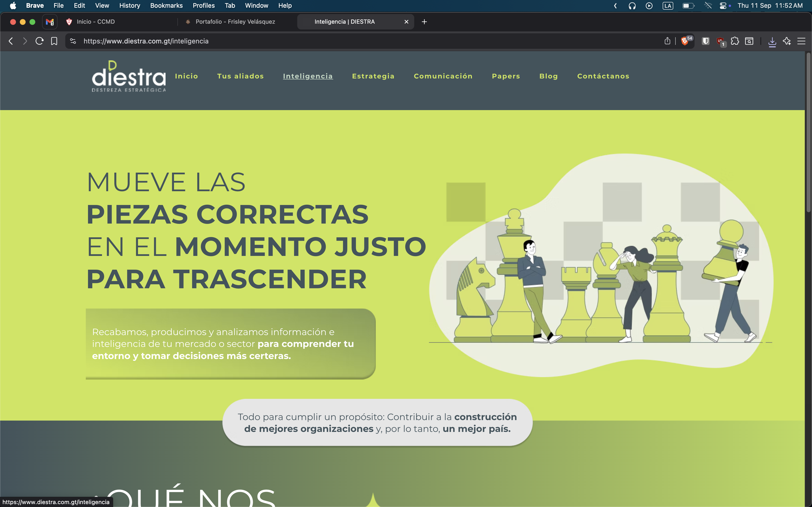Click the Estrategia navigation link
Viewport: 812px width, 507px height.
point(373,76)
